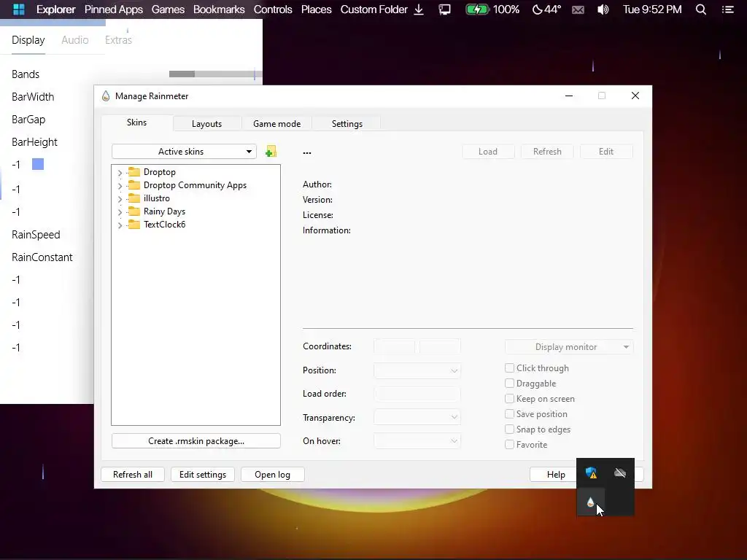
Task: Click the Open log button
Action: point(273,474)
